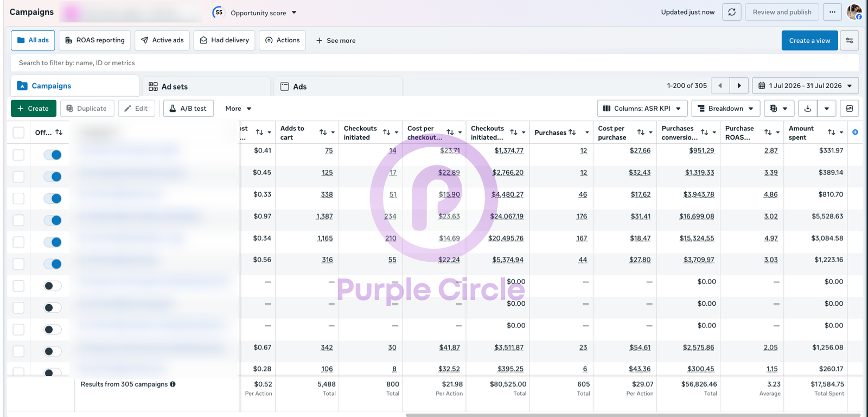This screenshot has height=417, width=868.
Task: Click the refresh data icon
Action: click(x=732, y=12)
